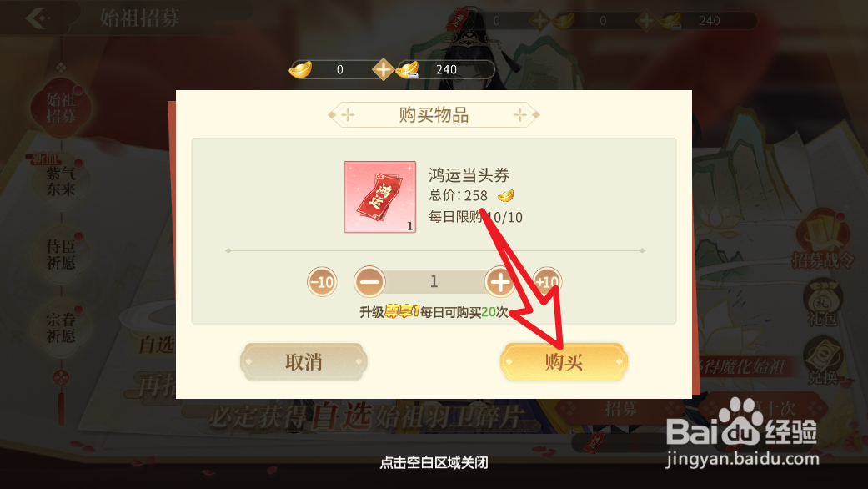868x489 pixels.
Task: Tap the plus icon next to gold ingot balance
Action: pos(383,70)
